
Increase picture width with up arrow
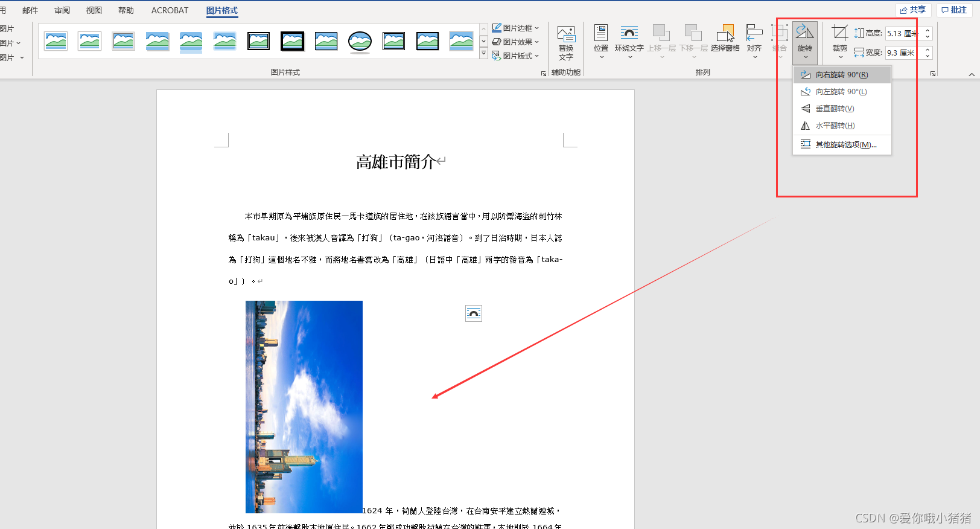[927, 50]
